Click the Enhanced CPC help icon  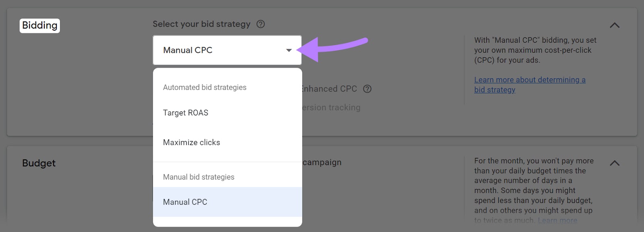coord(367,89)
